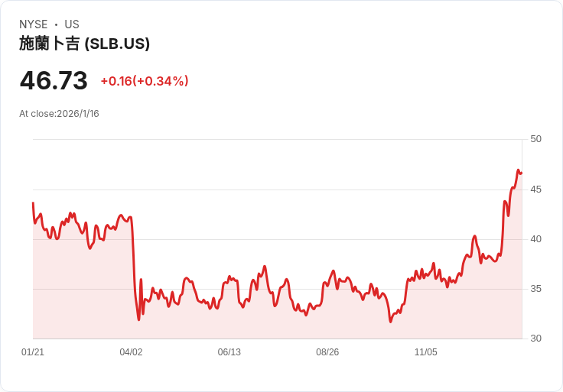Click the latest peak at the chart's right end

tap(518, 170)
